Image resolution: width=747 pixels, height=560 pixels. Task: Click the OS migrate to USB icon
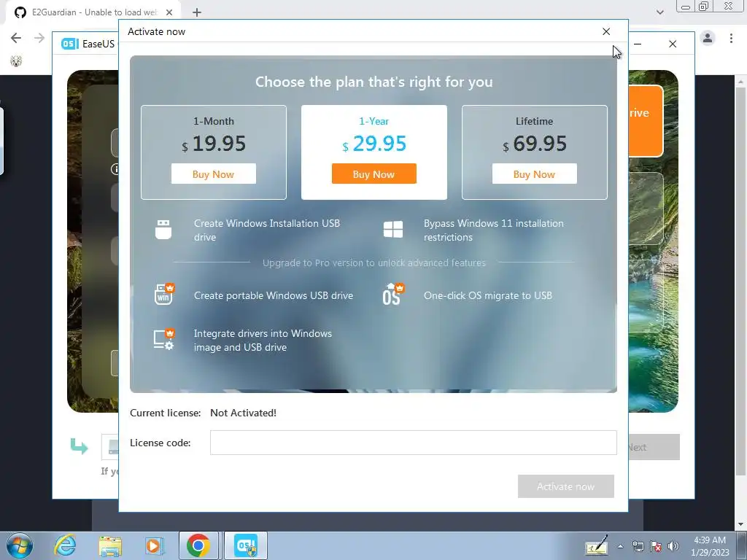coord(393,295)
